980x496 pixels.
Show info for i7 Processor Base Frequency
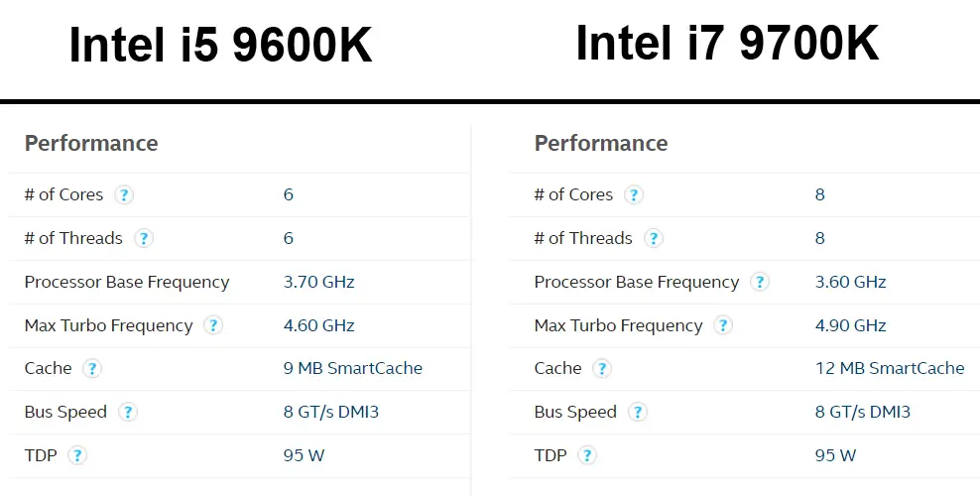tap(760, 282)
